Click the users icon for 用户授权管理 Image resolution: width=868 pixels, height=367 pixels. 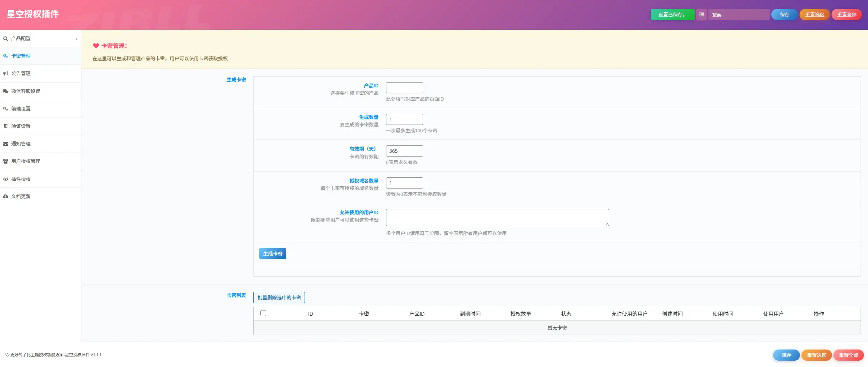6,161
